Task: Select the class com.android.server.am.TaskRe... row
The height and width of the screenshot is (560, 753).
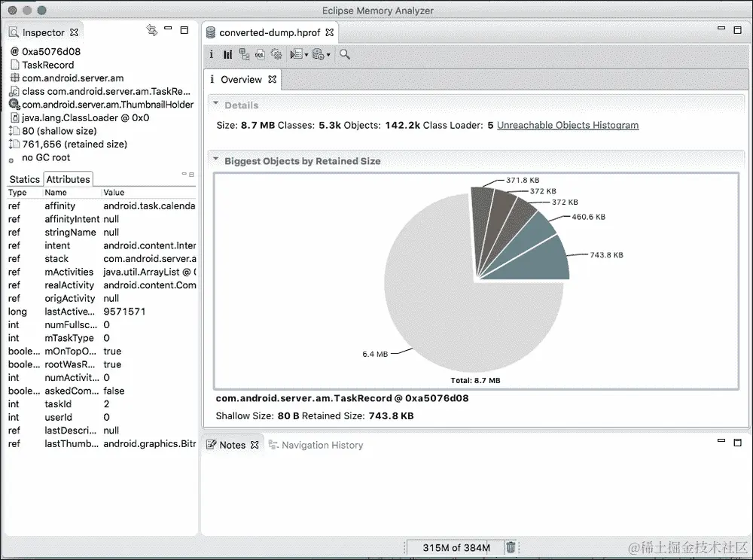Action: tap(102, 91)
